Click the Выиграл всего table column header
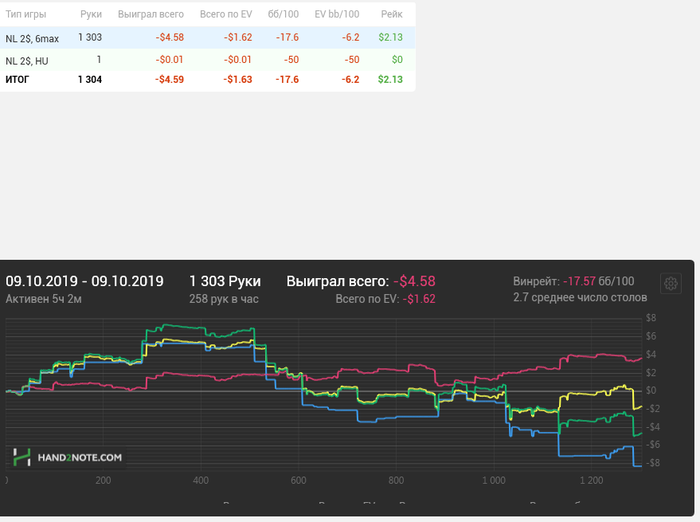Viewport: 700px width, 522px height. tap(150, 14)
